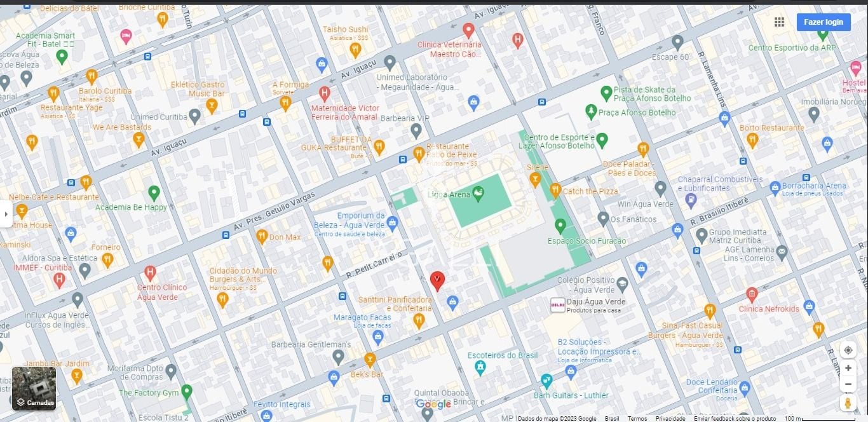Select Maternidade Victor Ferreira hospital marker
This screenshot has width=868, height=422.
coord(325,94)
